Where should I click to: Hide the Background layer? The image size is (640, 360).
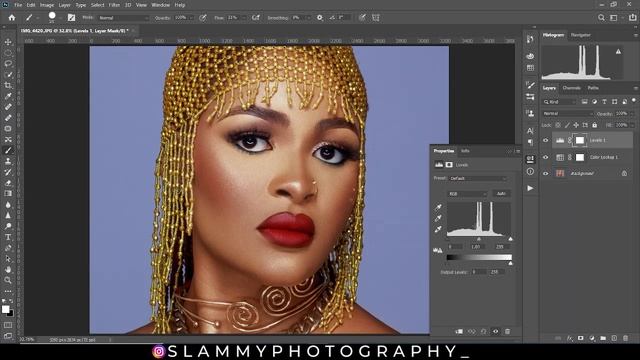[x=546, y=173]
